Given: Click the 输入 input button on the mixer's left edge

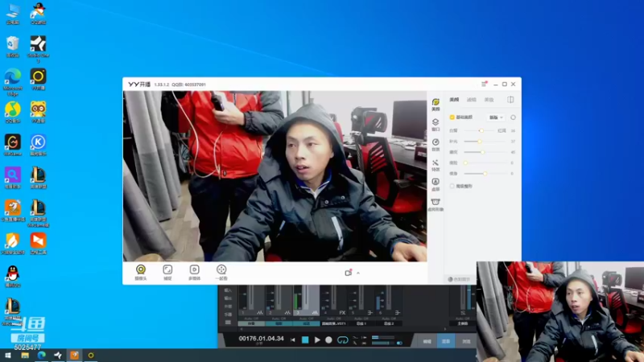Looking at the screenshot, I should pos(228,290).
